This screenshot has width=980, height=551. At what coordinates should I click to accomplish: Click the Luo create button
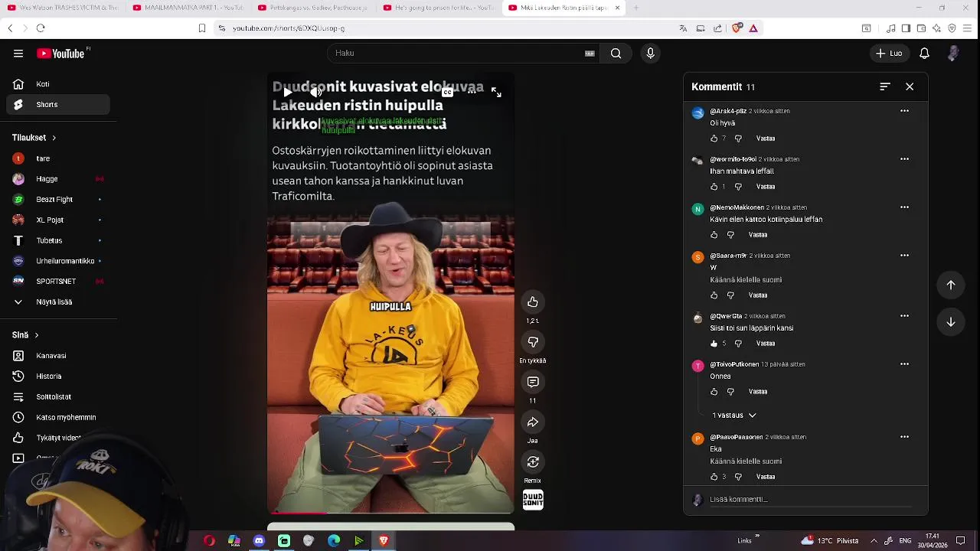tap(889, 54)
